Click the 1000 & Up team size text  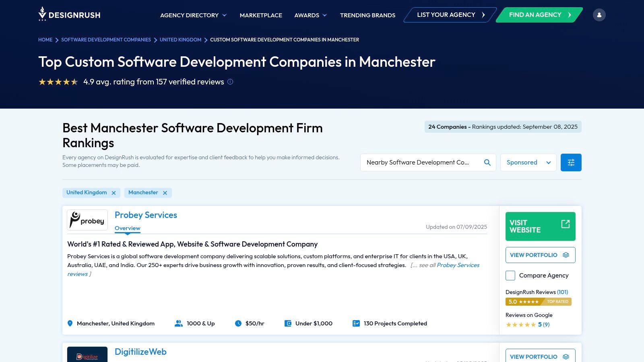tap(201, 323)
